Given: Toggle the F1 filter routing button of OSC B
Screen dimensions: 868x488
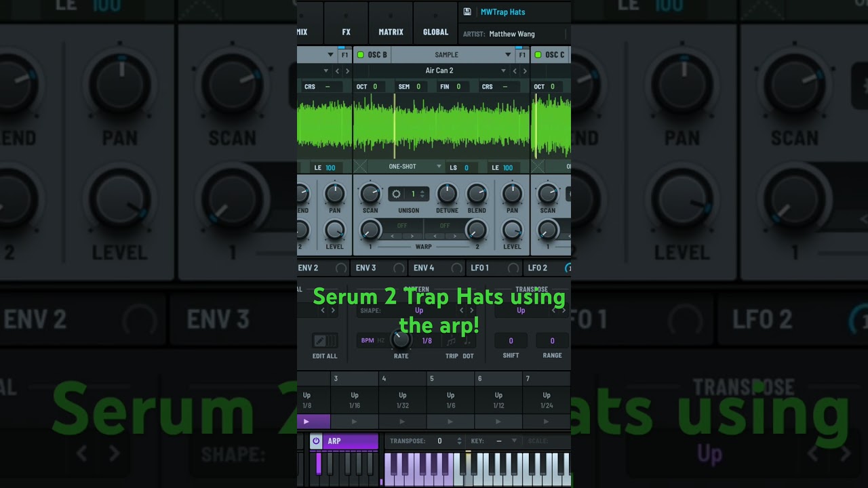Looking at the screenshot, I should (521, 55).
